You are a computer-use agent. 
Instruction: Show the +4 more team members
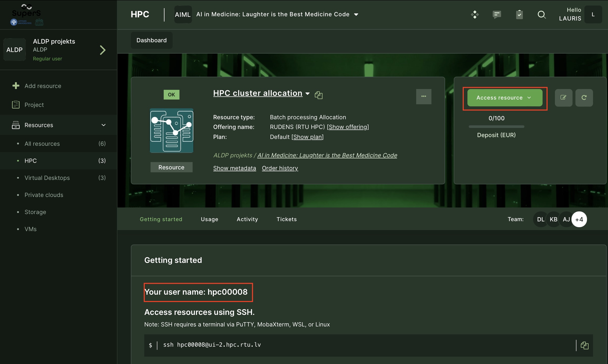point(579,219)
